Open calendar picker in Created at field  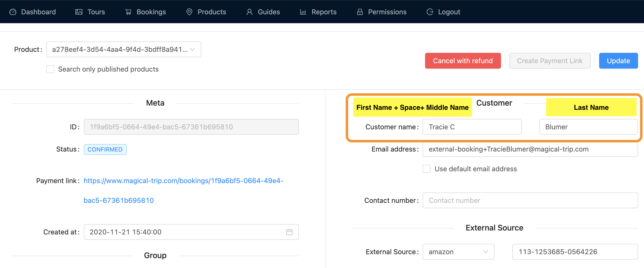289,232
